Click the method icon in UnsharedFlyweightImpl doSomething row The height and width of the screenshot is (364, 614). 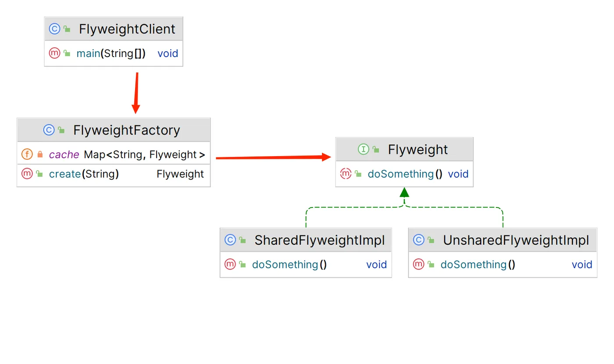pos(418,264)
